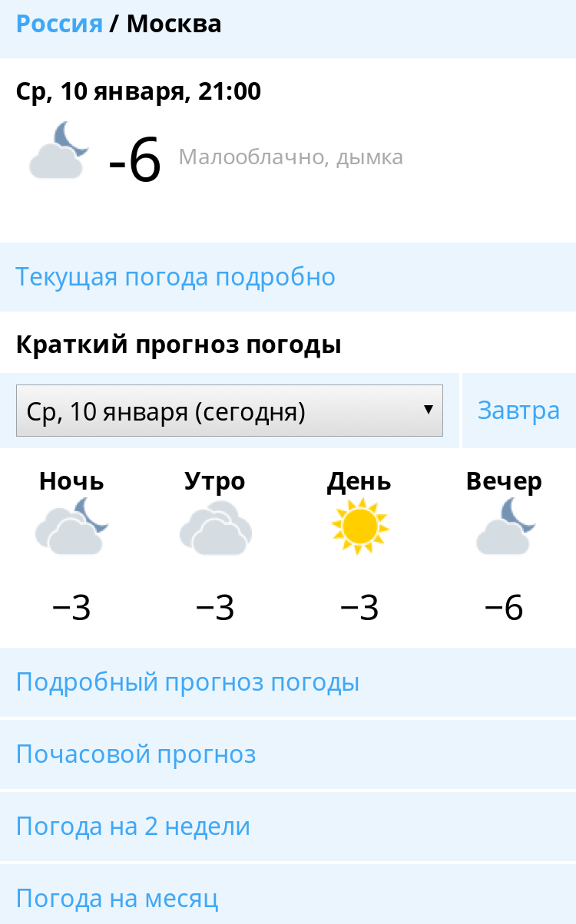Switch forecast to Завтра
Viewport: 576px width, 924px height.
518,411
